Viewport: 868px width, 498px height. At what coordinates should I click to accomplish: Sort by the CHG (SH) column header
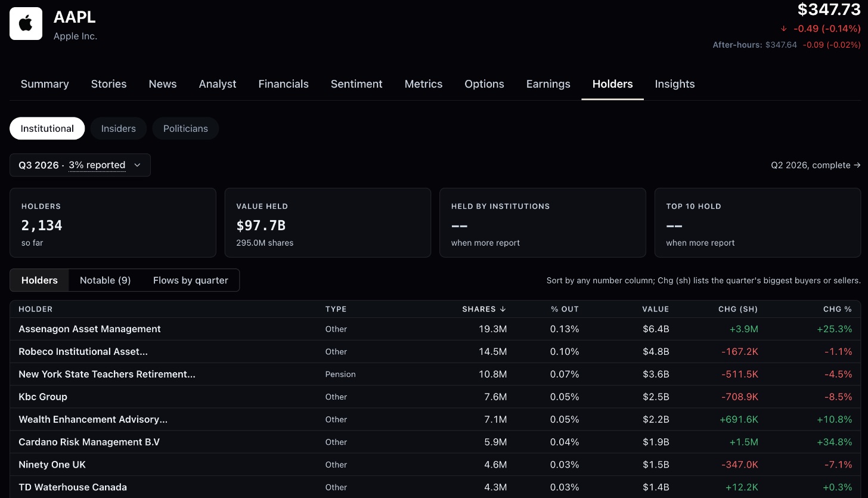(x=738, y=309)
